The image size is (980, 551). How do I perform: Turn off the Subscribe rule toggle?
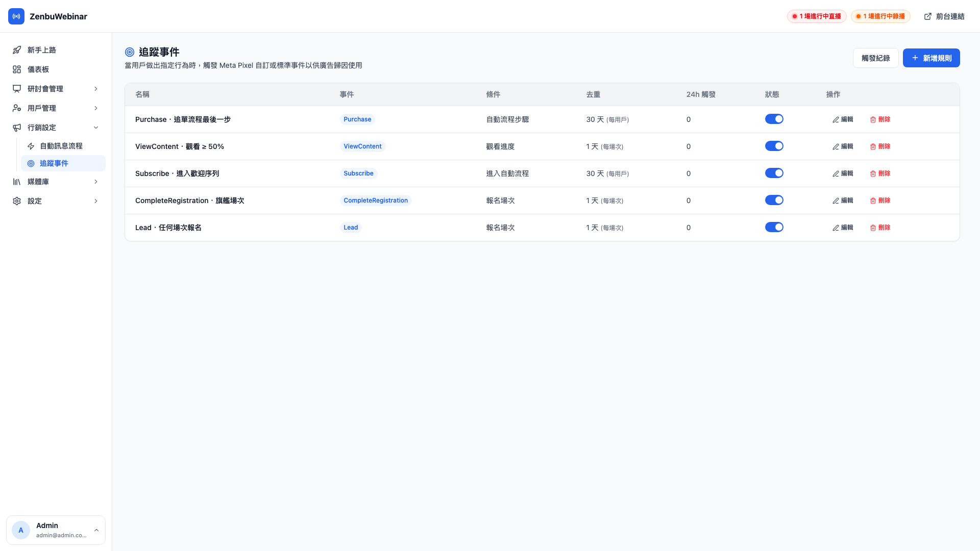774,173
